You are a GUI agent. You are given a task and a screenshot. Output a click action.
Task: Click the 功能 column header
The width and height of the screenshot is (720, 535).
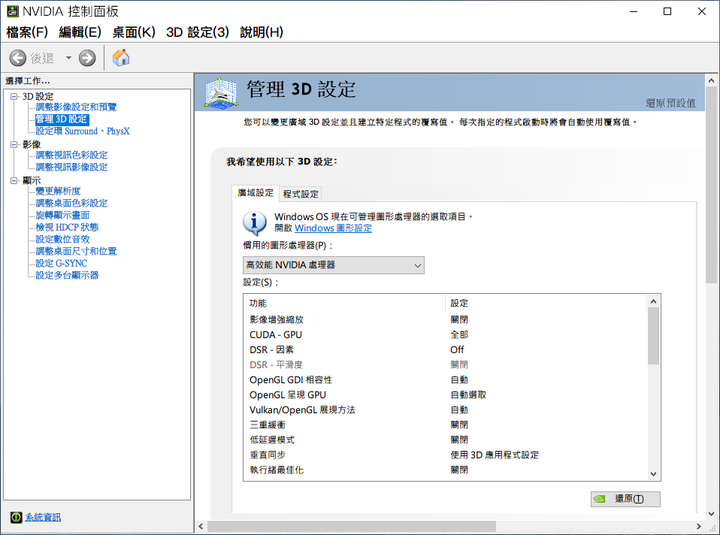pos(345,303)
